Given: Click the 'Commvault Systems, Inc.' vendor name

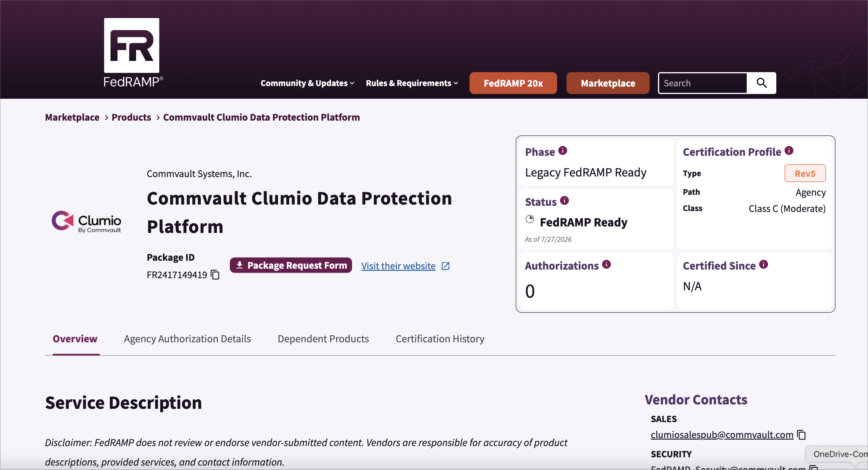Looking at the screenshot, I should point(199,174).
